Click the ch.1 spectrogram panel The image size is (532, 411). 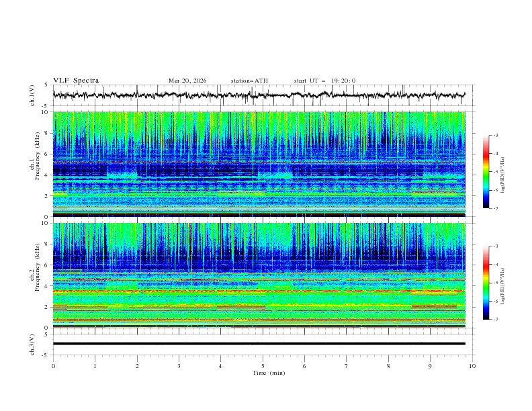[x=259, y=164]
